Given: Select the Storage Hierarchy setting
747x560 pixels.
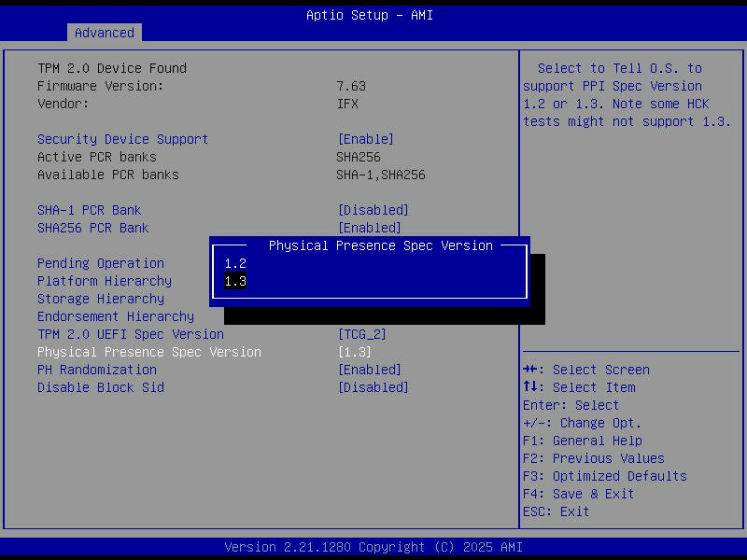Looking at the screenshot, I should 101,299.
